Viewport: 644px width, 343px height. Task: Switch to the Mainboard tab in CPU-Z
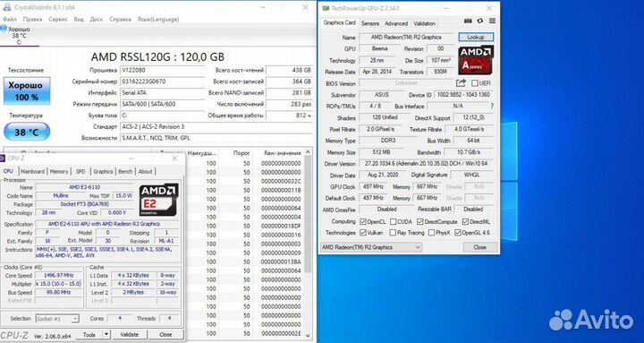pyautogui.click(x=32, y=172)
